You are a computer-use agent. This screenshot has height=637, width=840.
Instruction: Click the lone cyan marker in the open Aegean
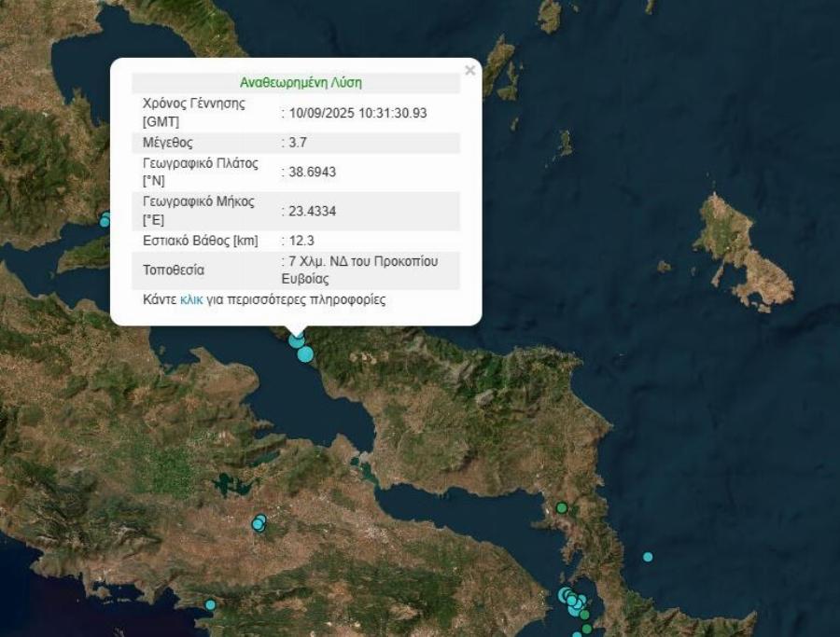point(648,557)
